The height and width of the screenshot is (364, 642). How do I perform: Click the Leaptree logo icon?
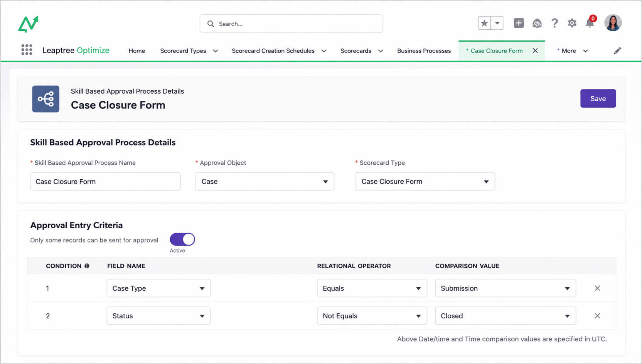click(28, 24)
